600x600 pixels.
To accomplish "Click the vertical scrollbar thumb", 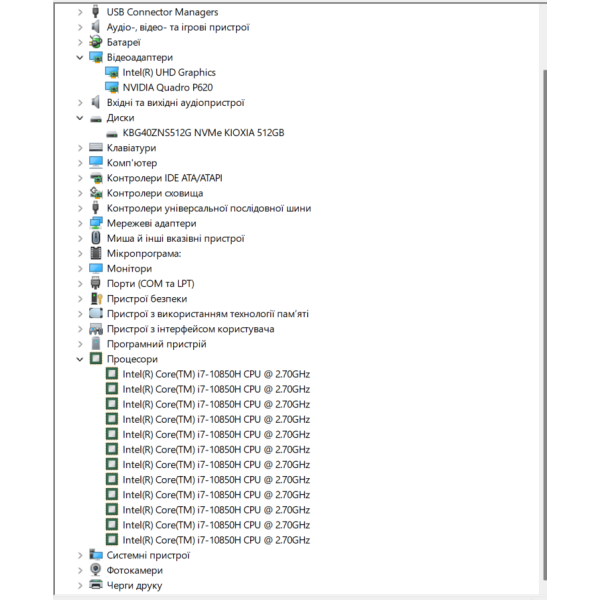I will click(x=545, y=324).
